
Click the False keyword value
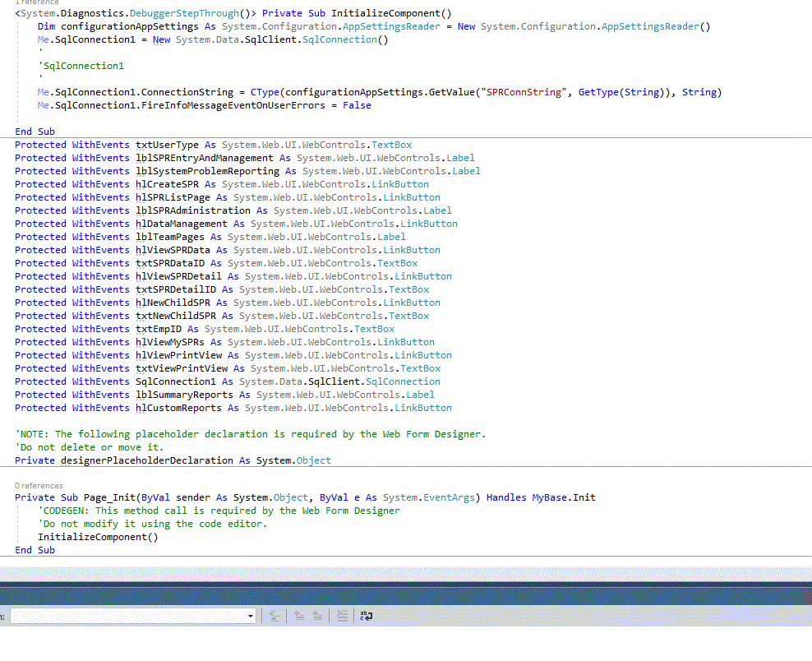[x=357, y=105]
